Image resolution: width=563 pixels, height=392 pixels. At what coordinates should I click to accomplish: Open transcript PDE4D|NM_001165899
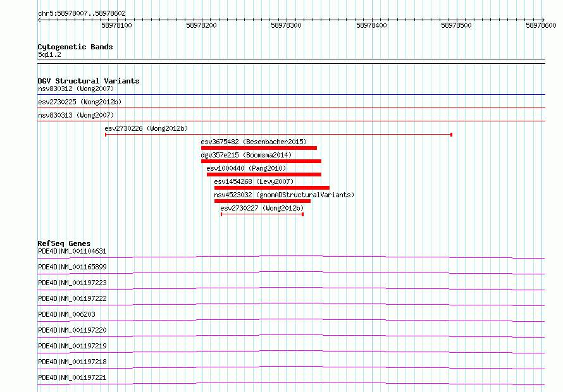pyautogui.click(x=72, y=267)
